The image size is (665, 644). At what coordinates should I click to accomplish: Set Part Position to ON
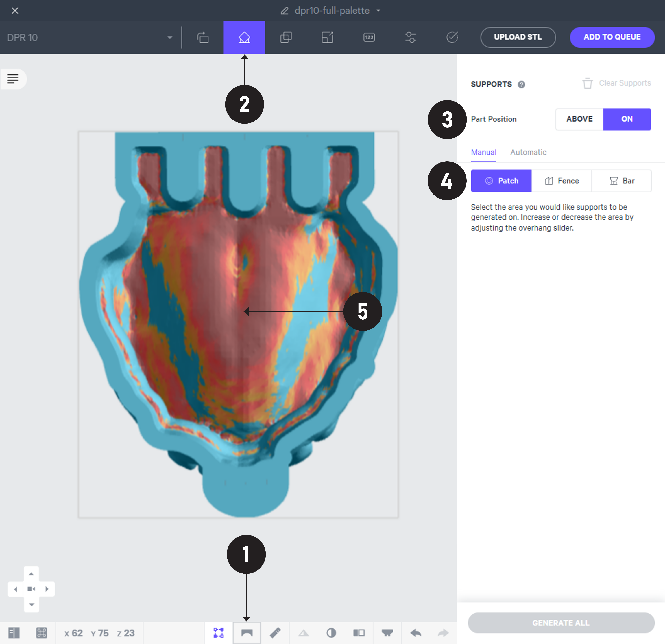(627, 119)
